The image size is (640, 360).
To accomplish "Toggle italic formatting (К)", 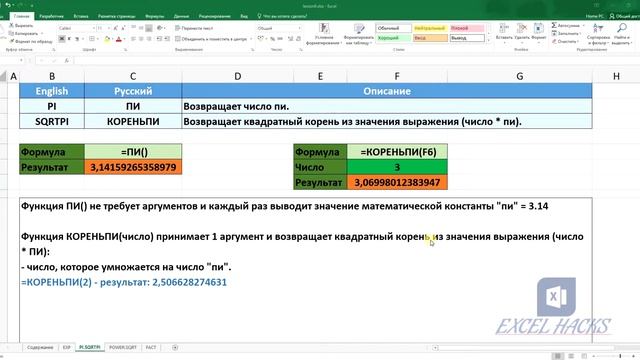I will [x=69, y=39].
